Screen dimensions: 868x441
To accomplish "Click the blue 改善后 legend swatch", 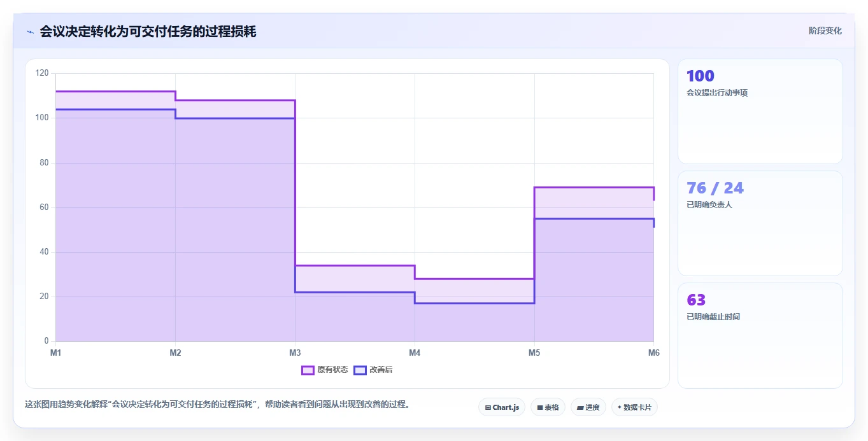I will pos(360,370).
